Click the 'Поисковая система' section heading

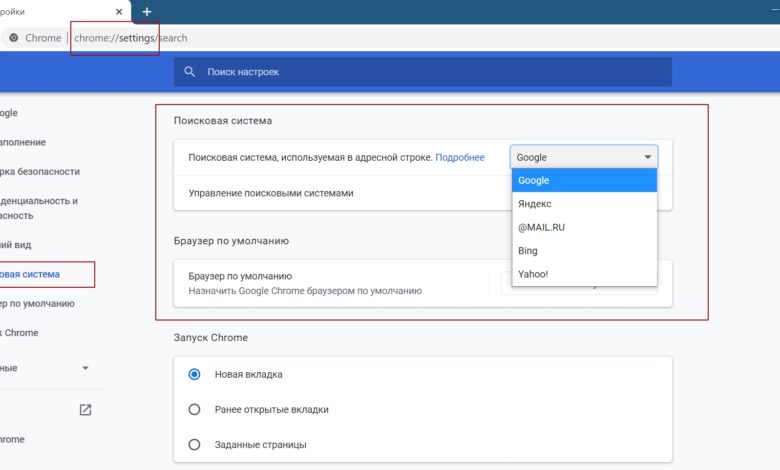[223, 120]
